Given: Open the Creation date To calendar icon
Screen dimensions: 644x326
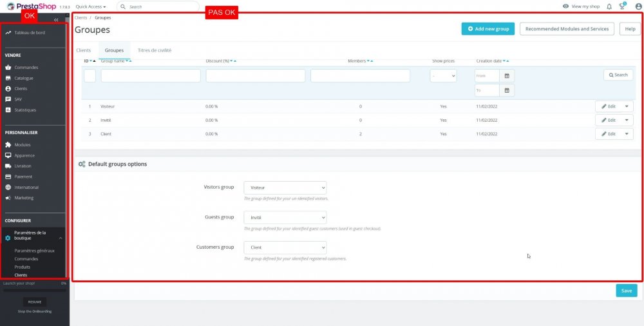Looking at the screenshot, I should (507, 90).
